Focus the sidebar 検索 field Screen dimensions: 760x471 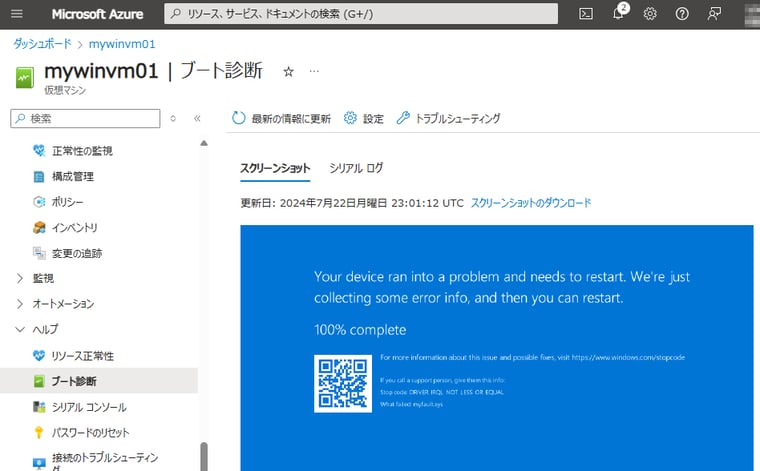pos(85,118)
